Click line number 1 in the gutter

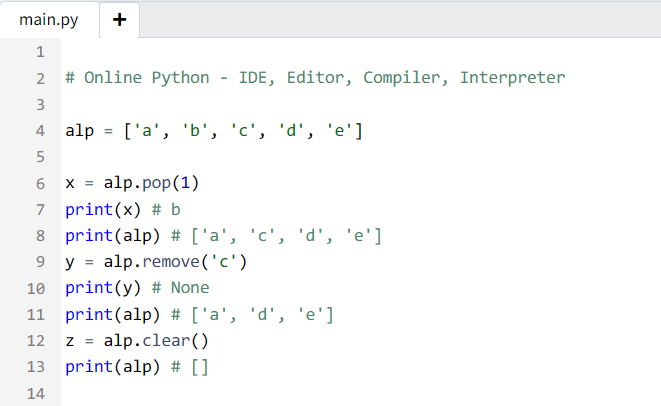tap(40, 52)
